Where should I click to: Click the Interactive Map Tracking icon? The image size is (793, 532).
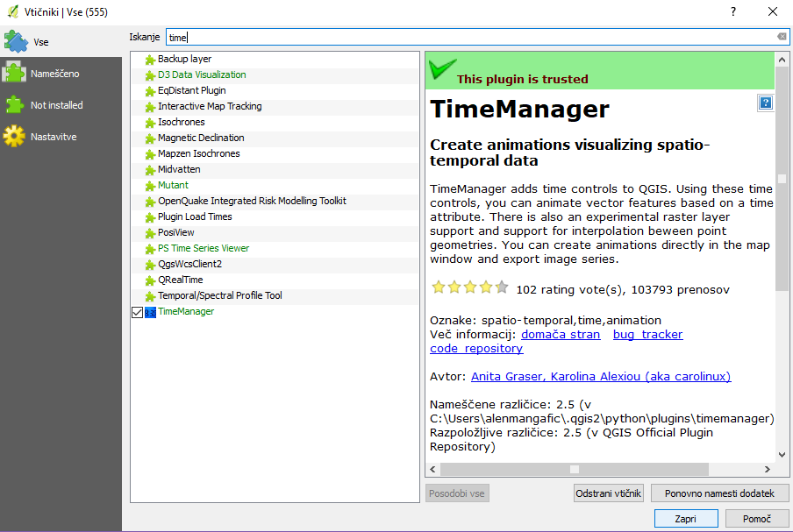(150, 107)
